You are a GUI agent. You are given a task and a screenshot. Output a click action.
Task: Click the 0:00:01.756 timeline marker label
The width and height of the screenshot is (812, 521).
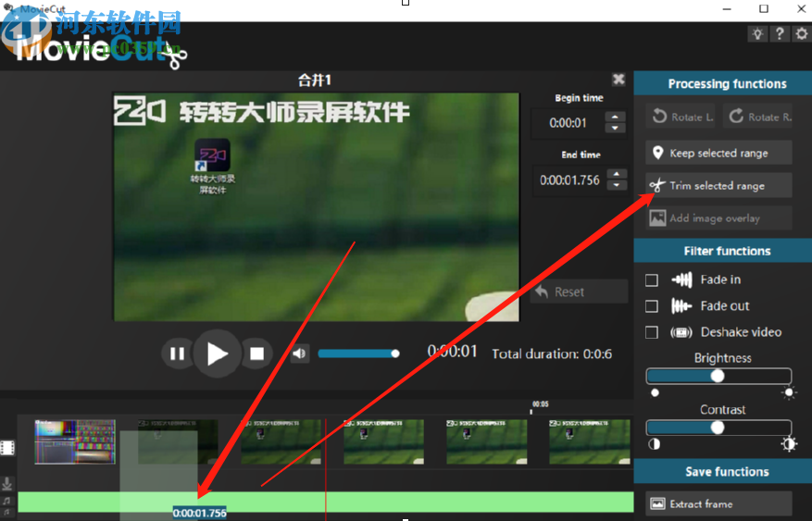[x=199, y=514]
